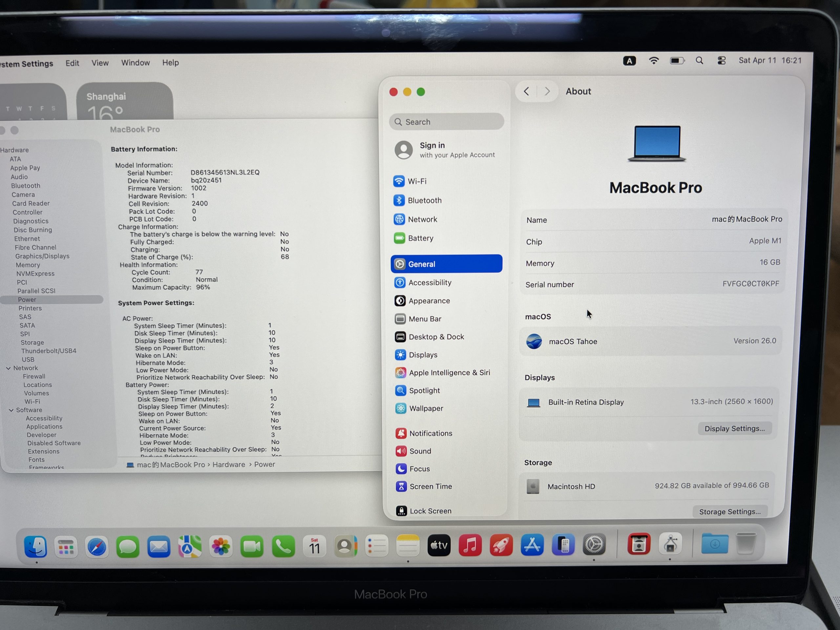Image resolution: width=840 pixels, height=630 pixels.
Task: Open the Window menu
Action: coord(135,63)
